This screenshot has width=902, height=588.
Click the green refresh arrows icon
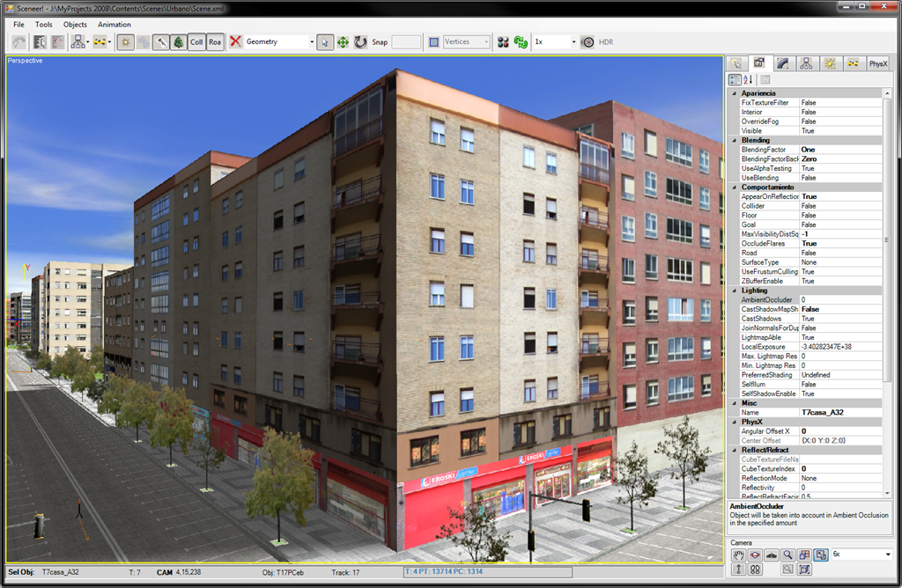tap(521, 42)
